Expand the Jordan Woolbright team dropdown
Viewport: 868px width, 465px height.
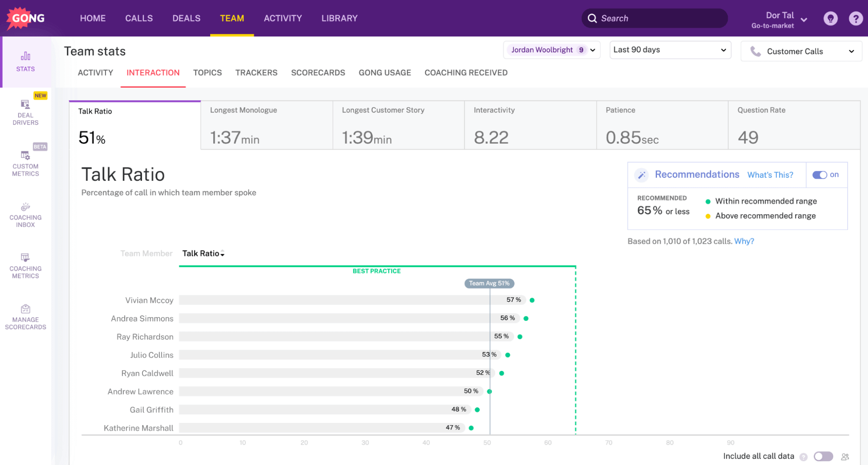[x=552, y=50]
